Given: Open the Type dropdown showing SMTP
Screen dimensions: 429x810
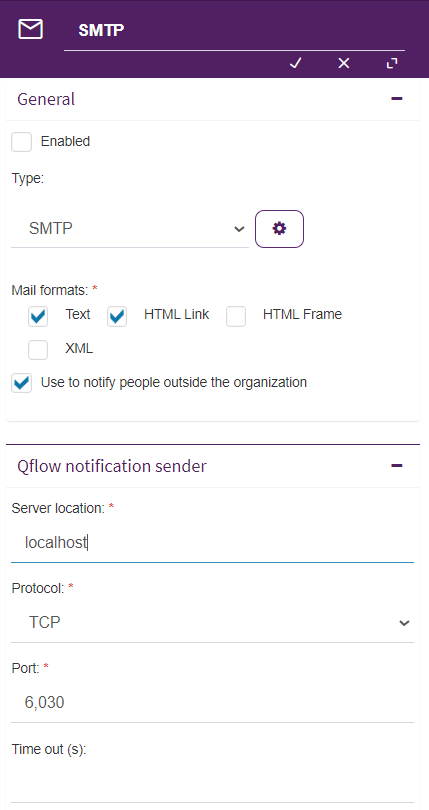Looking at the screenshot, I should [x=130, y=228].
